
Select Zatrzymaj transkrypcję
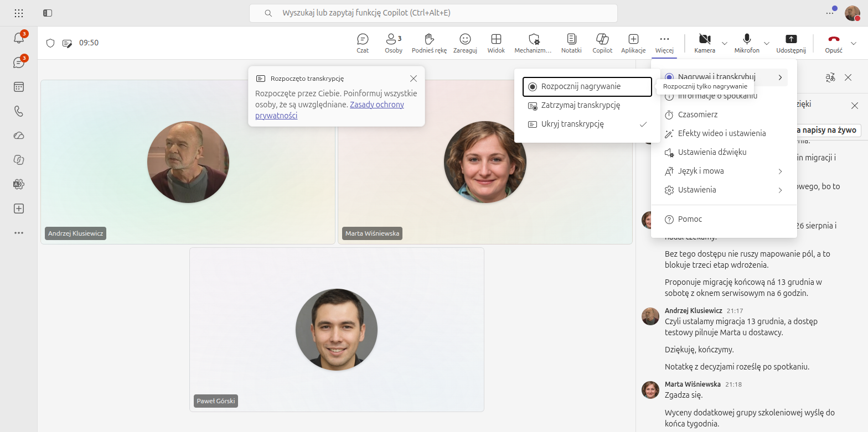[587, 105]
